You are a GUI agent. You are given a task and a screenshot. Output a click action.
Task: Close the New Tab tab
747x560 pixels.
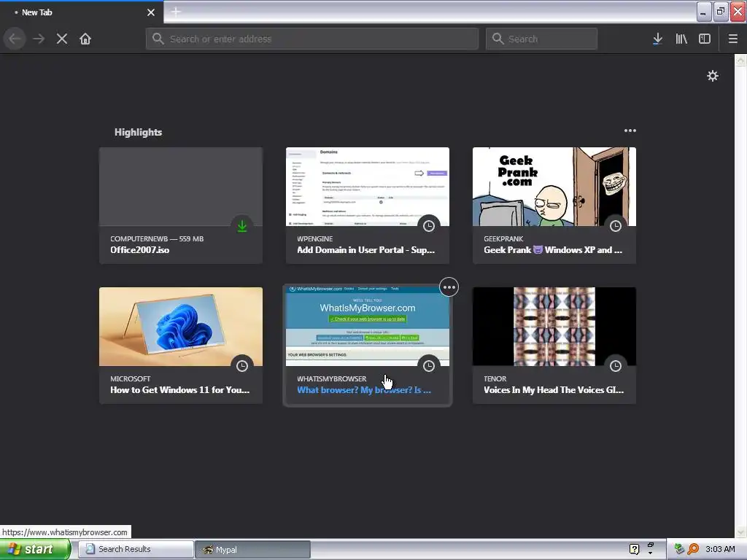click(150, 12)
